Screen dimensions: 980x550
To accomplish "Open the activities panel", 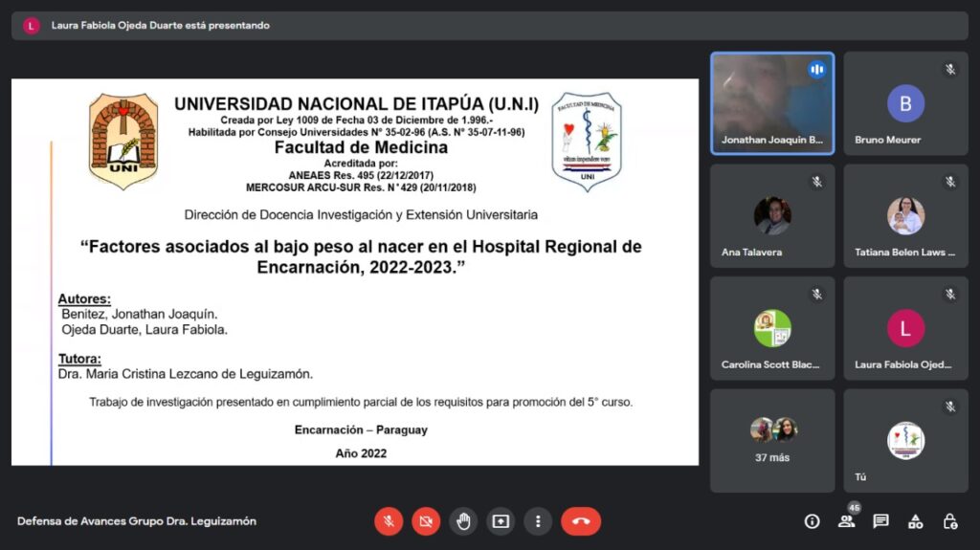I will click(915, 521).
